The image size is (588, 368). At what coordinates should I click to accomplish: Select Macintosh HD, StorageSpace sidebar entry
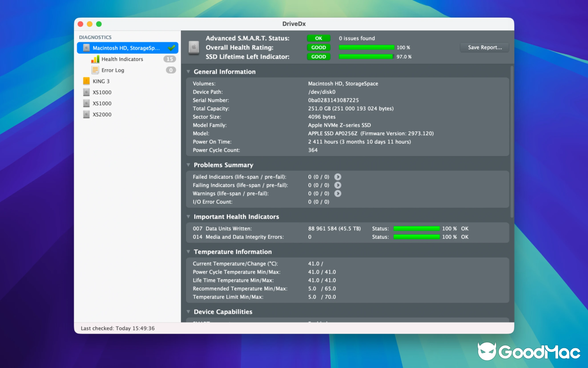[128, 48]
